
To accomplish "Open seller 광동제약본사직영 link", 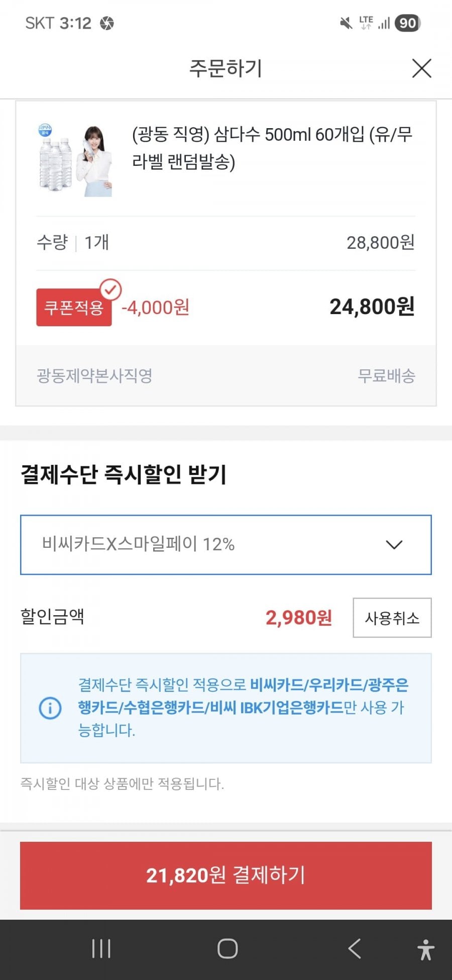I will 94,376.
